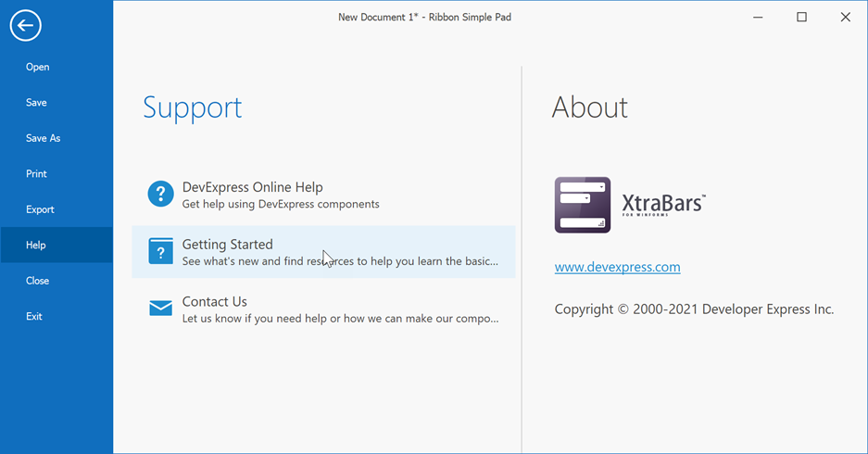
Task: Open DevExpress Online Help title
Action: (252, 187)
